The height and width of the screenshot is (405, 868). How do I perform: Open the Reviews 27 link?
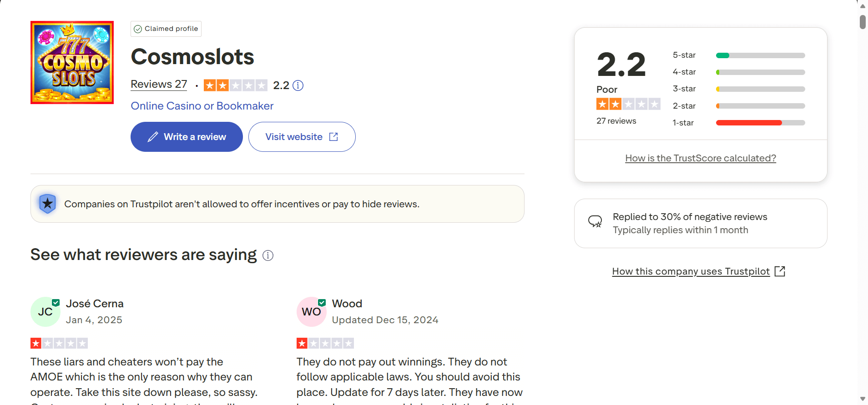[159, 85]
